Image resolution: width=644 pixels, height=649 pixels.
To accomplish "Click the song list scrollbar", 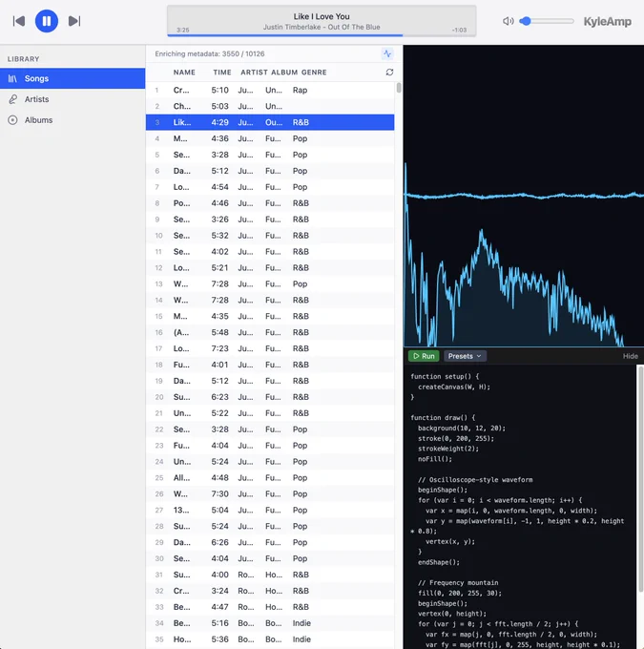I will (x=399, y=88).
